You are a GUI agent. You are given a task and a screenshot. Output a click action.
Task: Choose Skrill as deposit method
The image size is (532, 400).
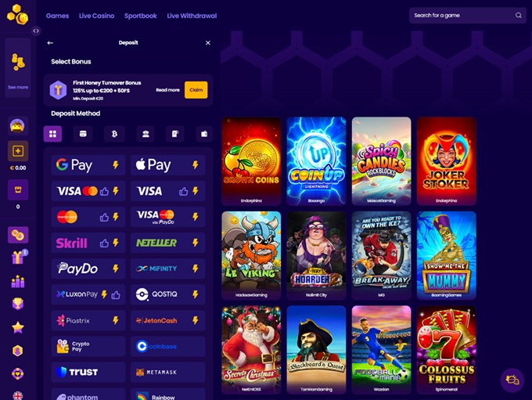pos(88,243)
